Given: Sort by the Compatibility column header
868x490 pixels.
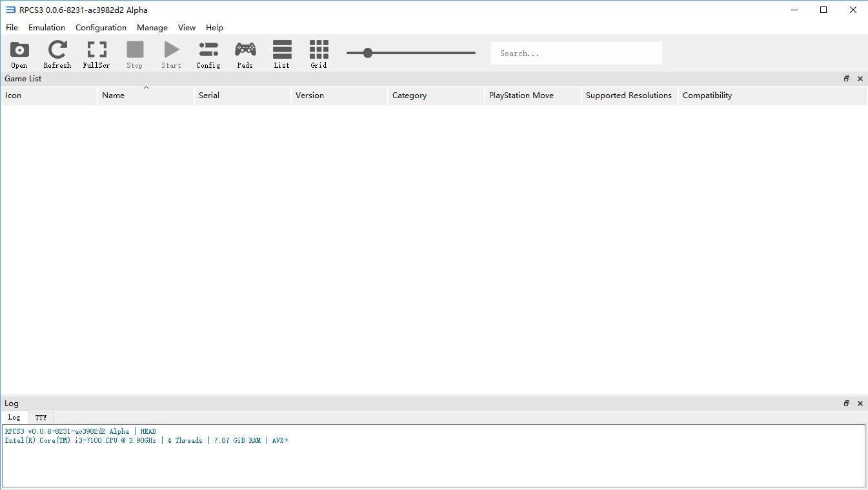Looking at the screenshot, I should point(772,96).
